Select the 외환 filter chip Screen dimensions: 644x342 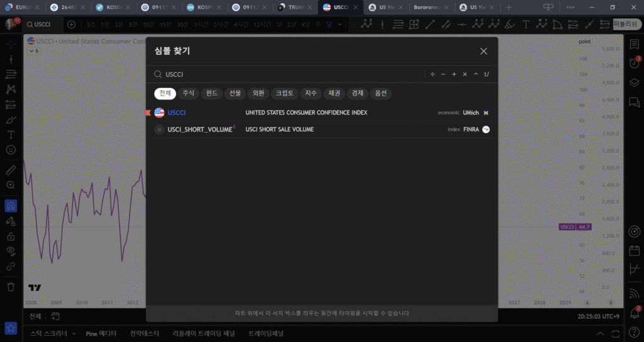tap(258, 93)
